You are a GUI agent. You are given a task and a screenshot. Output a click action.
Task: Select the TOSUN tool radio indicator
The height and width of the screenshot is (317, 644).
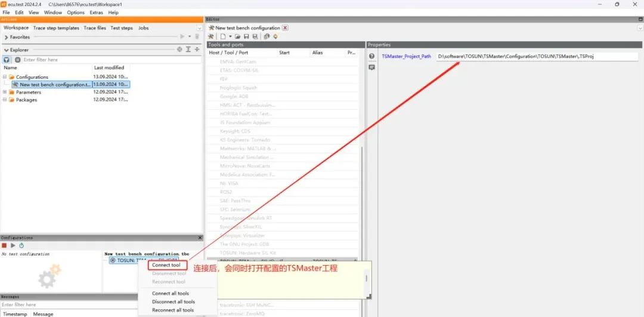[113, 260]
